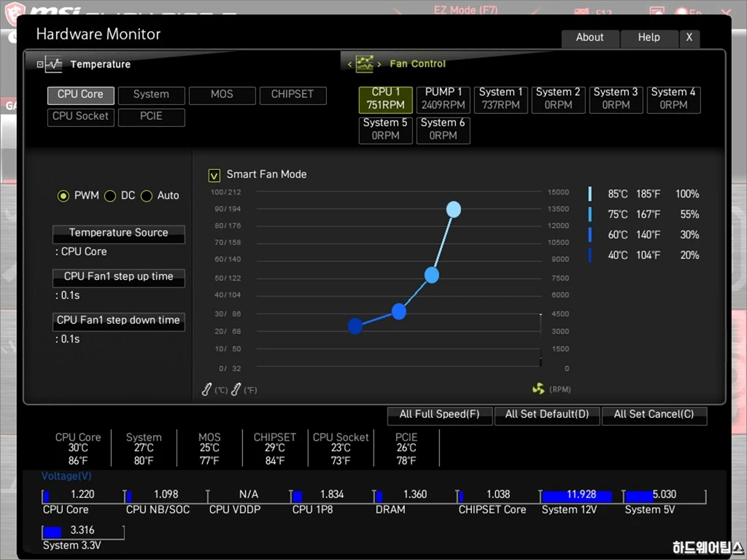Viewport: 747px width, 560px height.
Task: Click the color bar beside 75°C 55%
Action: tap(590, 214)
